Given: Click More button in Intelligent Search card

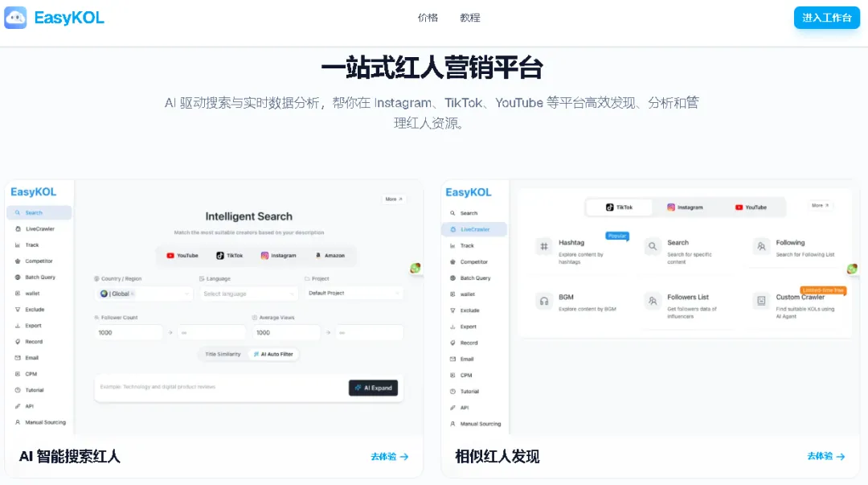Looking at the screenshot, I should [x=394, y=199].
